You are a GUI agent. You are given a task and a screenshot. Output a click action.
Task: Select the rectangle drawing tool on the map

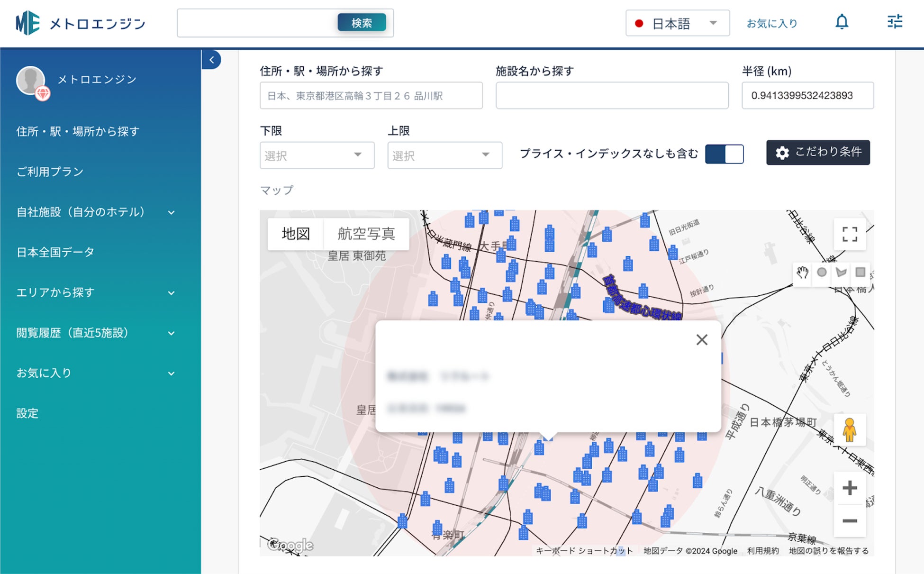[x=861, y=273]
